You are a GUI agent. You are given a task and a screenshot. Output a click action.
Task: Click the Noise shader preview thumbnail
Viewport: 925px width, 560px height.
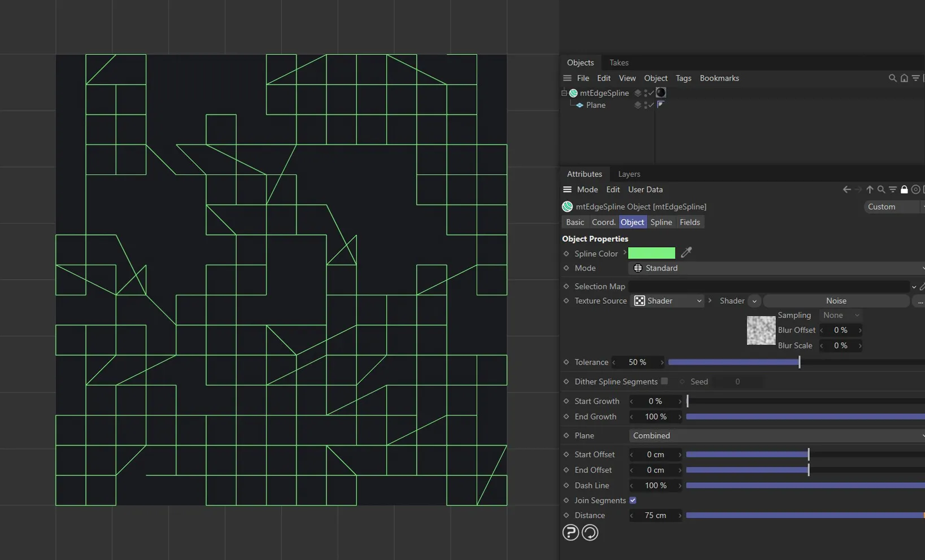(x=761, y=330)
